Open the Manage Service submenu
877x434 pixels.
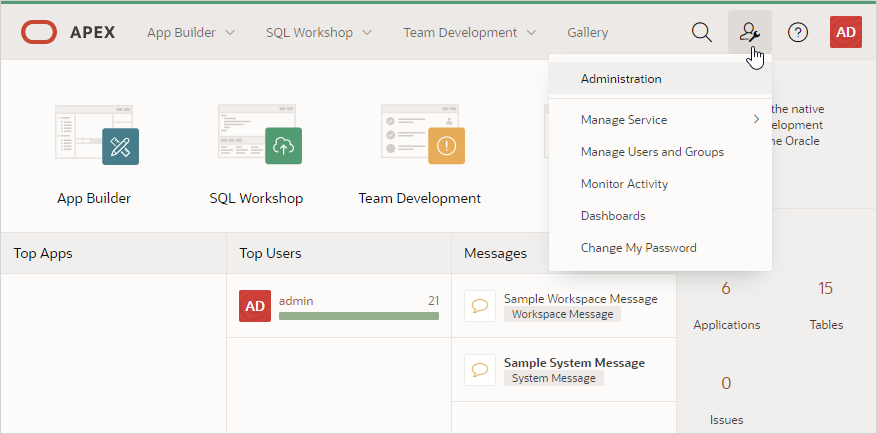[660, 120]
